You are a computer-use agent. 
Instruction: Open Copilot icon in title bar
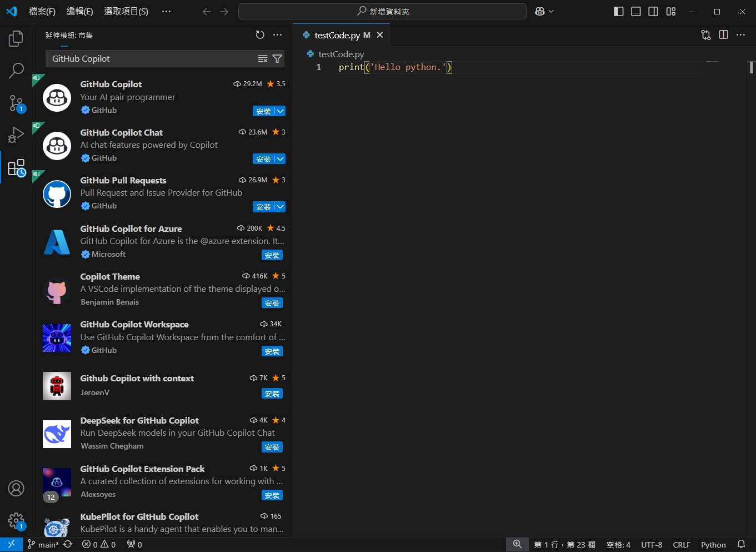tap(539, 12)
